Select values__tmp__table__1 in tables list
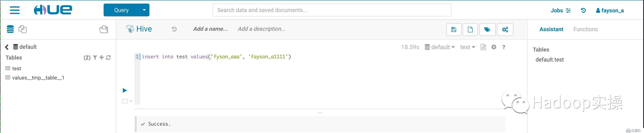Viewport: 644px width, 133px height. tap(38, 78)
